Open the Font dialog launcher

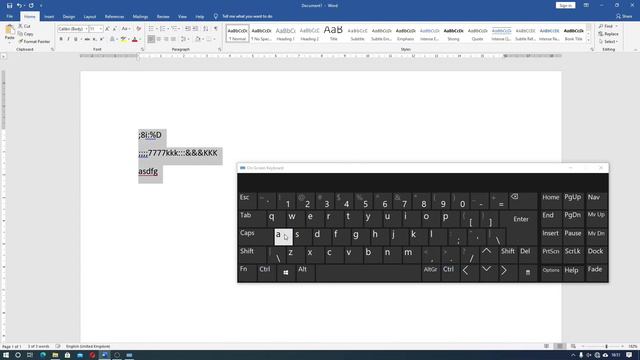click(x=142, y=49)
